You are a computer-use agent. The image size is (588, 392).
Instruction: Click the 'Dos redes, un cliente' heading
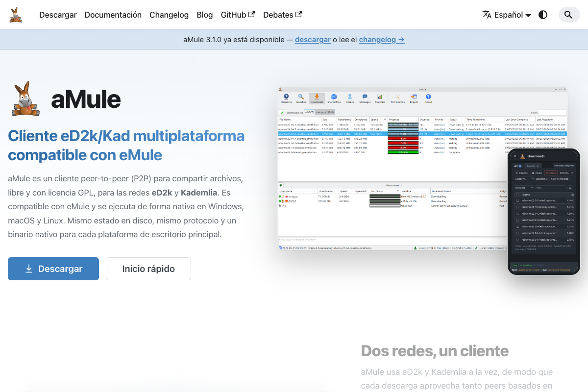point(435,351)
